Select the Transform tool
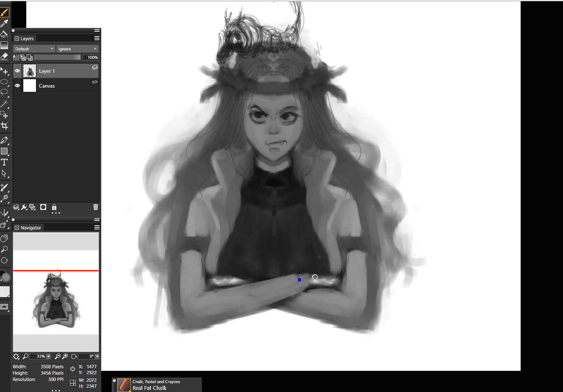The image size is (563, 392). (x=5, y=115)
